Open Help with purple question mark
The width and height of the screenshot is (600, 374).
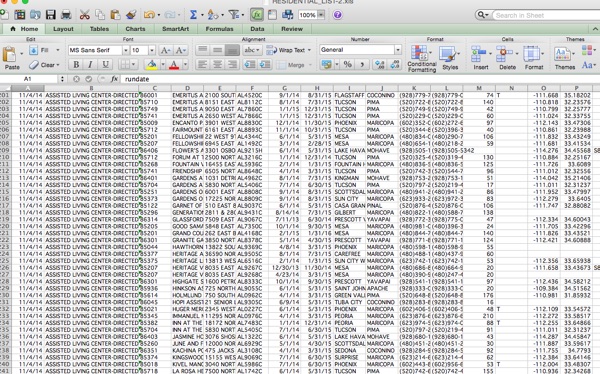pos(338,15)
